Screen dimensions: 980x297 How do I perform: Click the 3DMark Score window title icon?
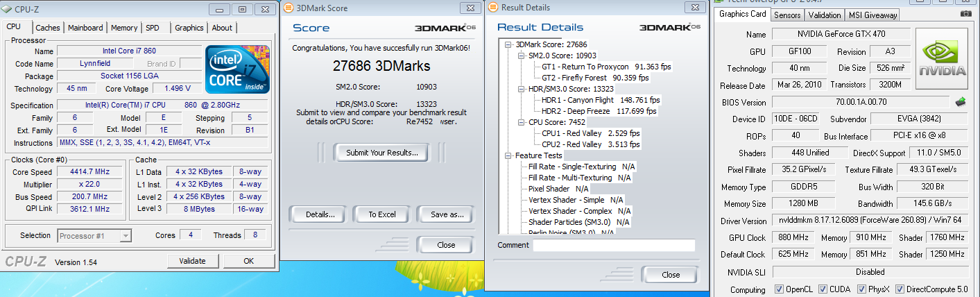tap(289, 8)
